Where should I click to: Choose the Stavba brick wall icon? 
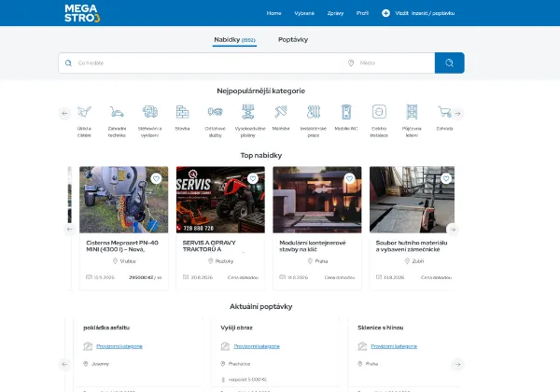(x=183, y=112)
